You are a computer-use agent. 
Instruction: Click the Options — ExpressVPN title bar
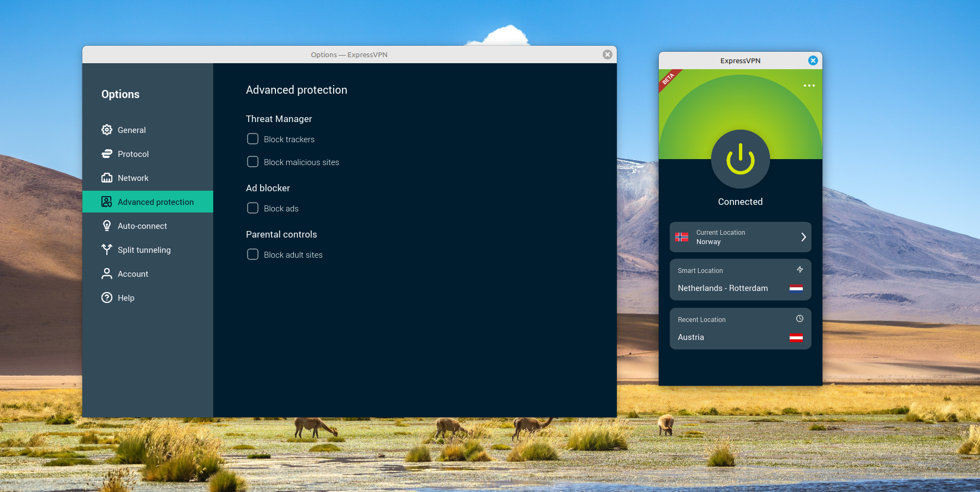[x=349, y=54]
